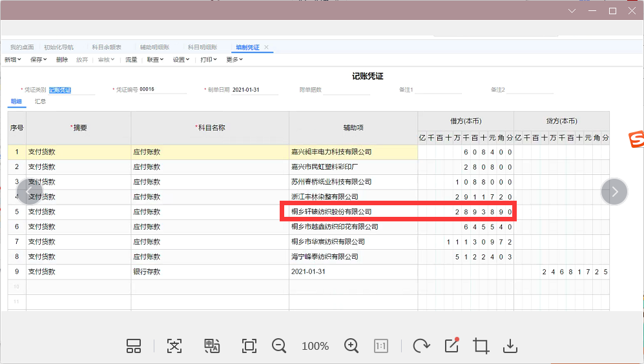Click the 制单日期 field 2021-01-31
644x364 pixels.
tap(254, 90)
